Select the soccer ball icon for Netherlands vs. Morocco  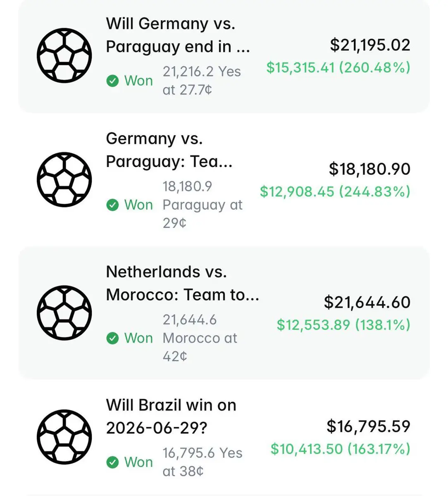pyautogui.click(x=64, y=313)
